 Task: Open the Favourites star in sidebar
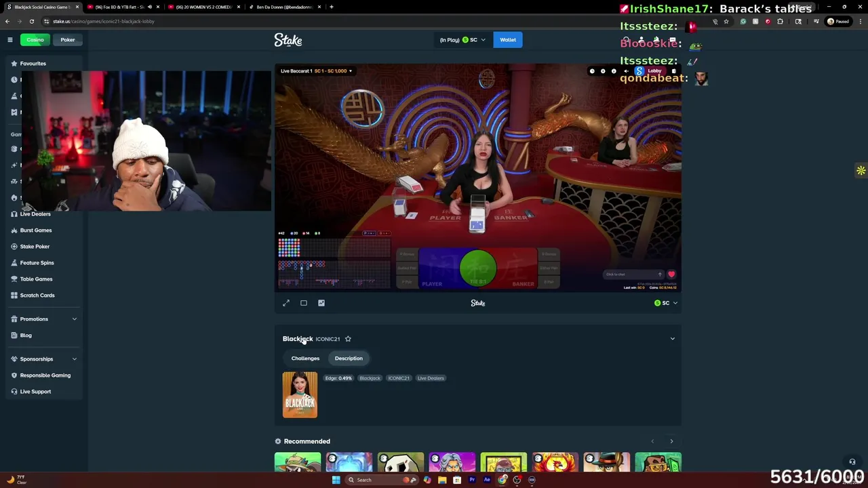click(14, 64)
